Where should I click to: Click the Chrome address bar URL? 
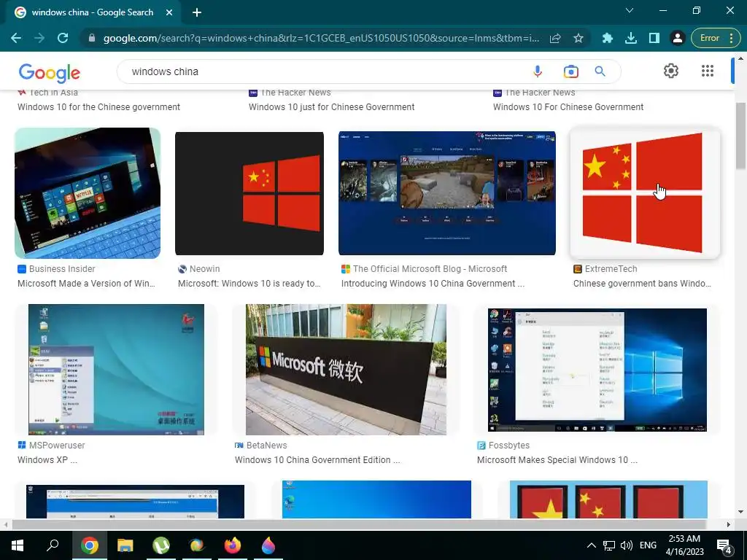coord(322,38)
